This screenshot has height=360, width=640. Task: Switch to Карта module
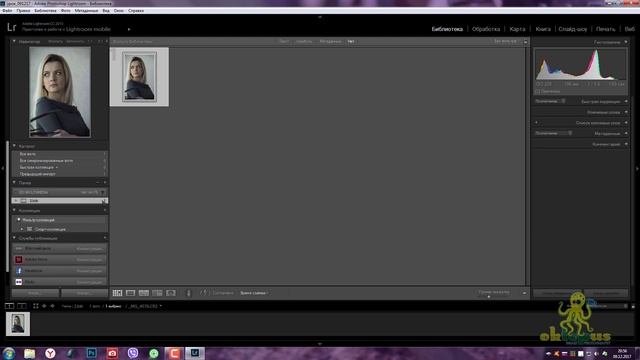coord(517,29)
